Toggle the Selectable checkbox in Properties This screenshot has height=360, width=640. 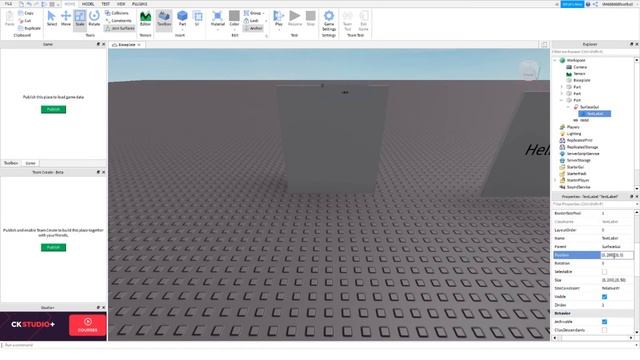click(x=604, y=272)
